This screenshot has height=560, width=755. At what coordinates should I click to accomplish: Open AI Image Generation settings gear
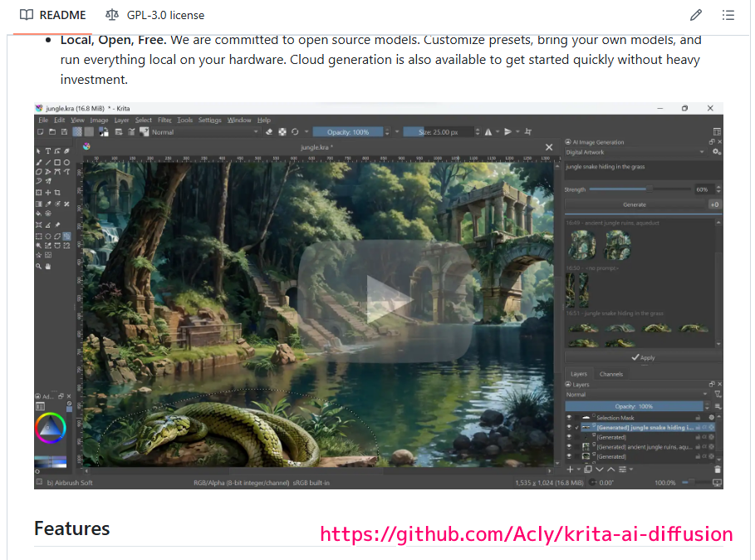tap(717, 152)
